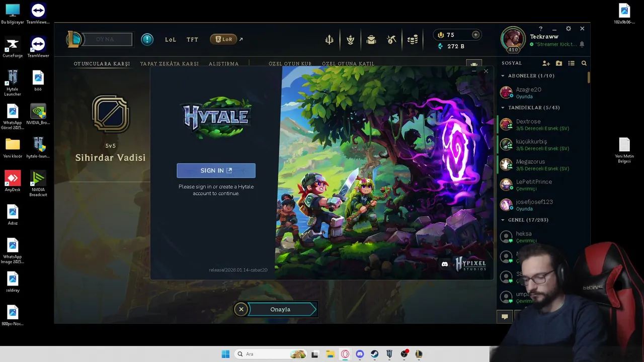Select the Yeni Metin Belgesi desktop file
This screenshot has width=644, height=362.
(624, 150)
